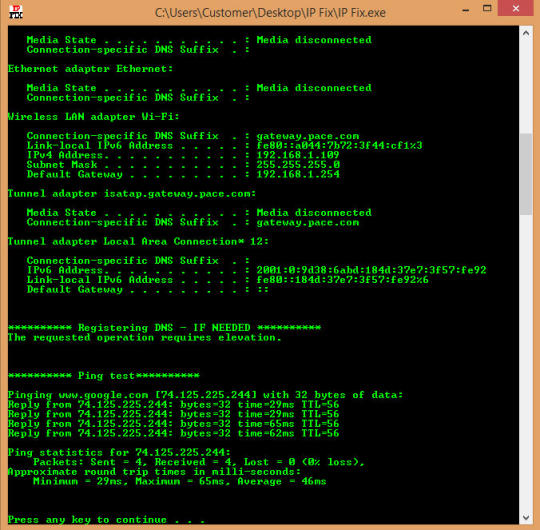
Task: Click 'Approximate round trip times in milli-seconds:' line
Action: (x=154, y=471)
